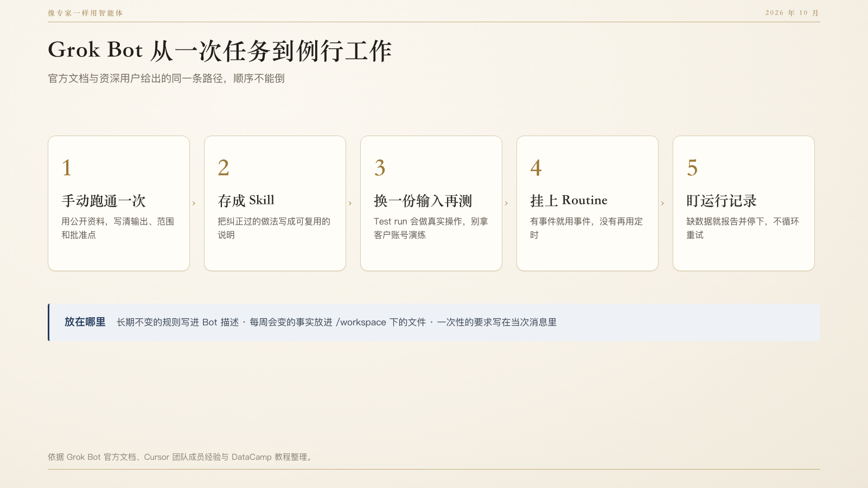The width and height of the screenshot is (868, 488).
Task: Click the slide title 'Grok Bot 从一次任务到例行工作'
Action: (x=220, y=50)
